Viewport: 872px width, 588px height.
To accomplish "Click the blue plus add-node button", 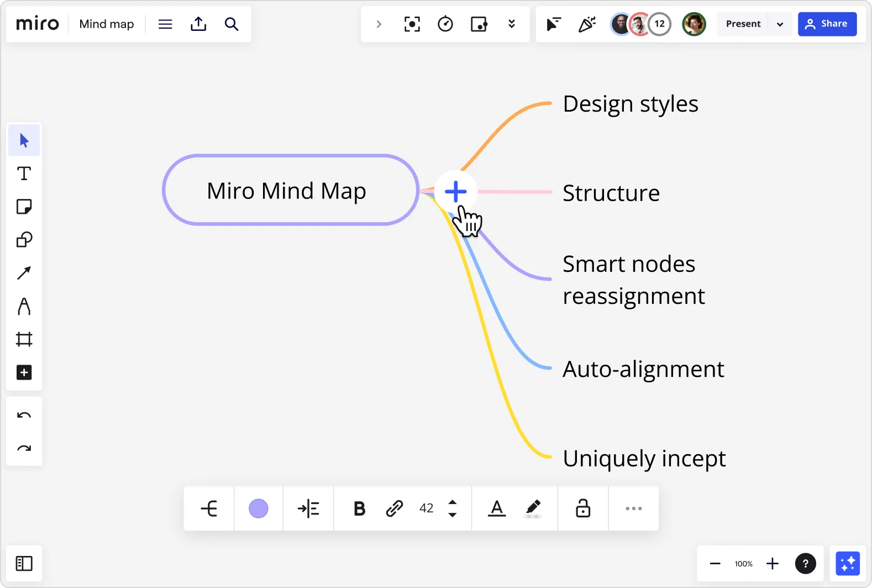I will 456,192.
